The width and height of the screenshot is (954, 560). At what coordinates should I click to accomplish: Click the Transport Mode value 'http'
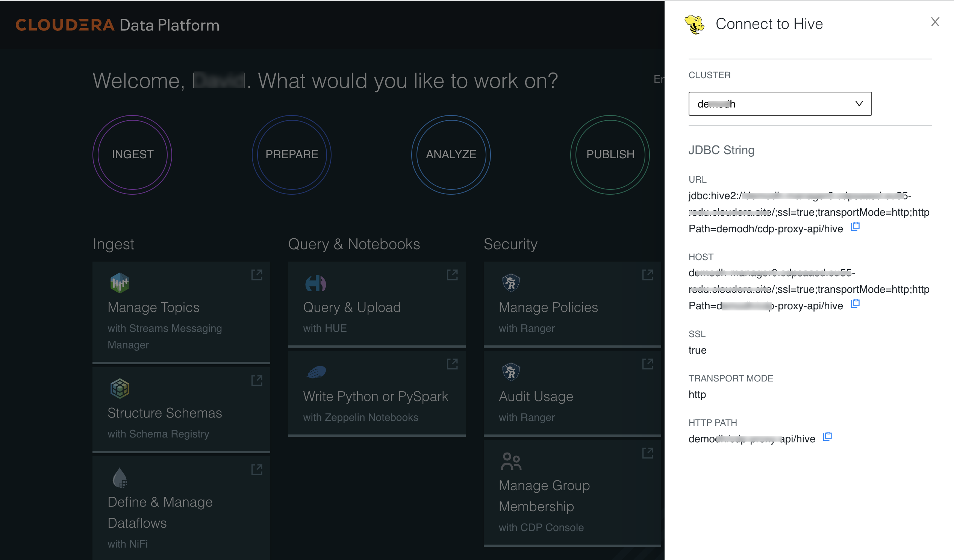pos(697,394)
